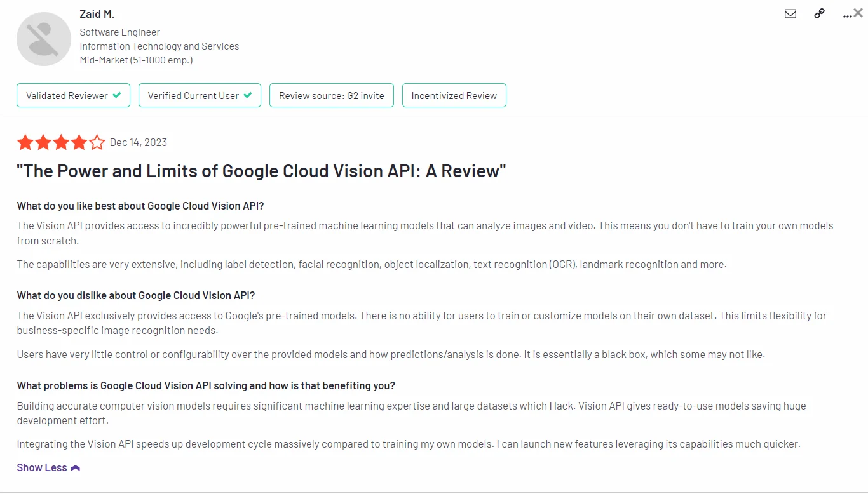
Task: Collapse the review with Show Less
Action: pos(48,467)
